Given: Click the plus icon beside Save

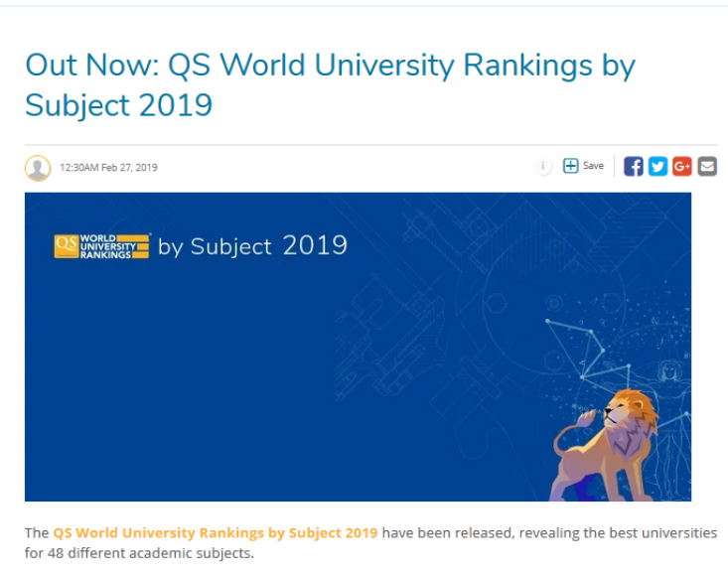Looking at the screenshot, I should 570,167.
